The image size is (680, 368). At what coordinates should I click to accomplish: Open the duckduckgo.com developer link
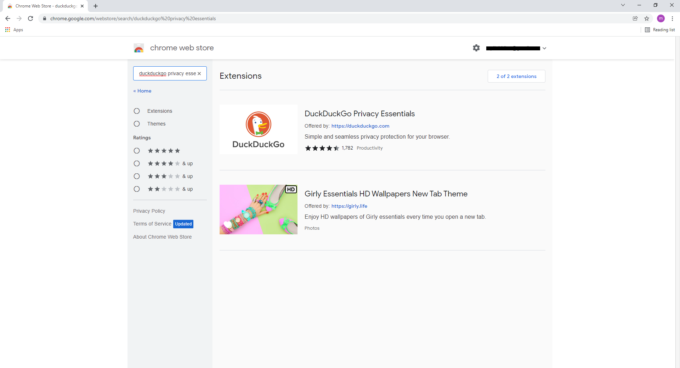click(360, 126)
